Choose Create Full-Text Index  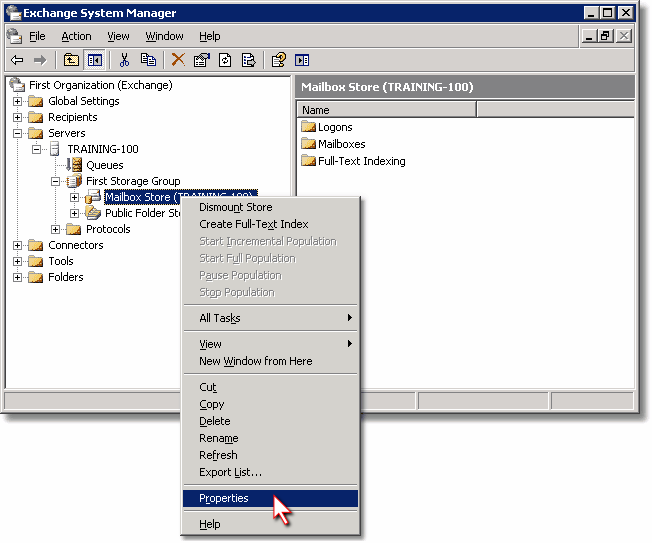pyautogui.click(x=270, y=224)
